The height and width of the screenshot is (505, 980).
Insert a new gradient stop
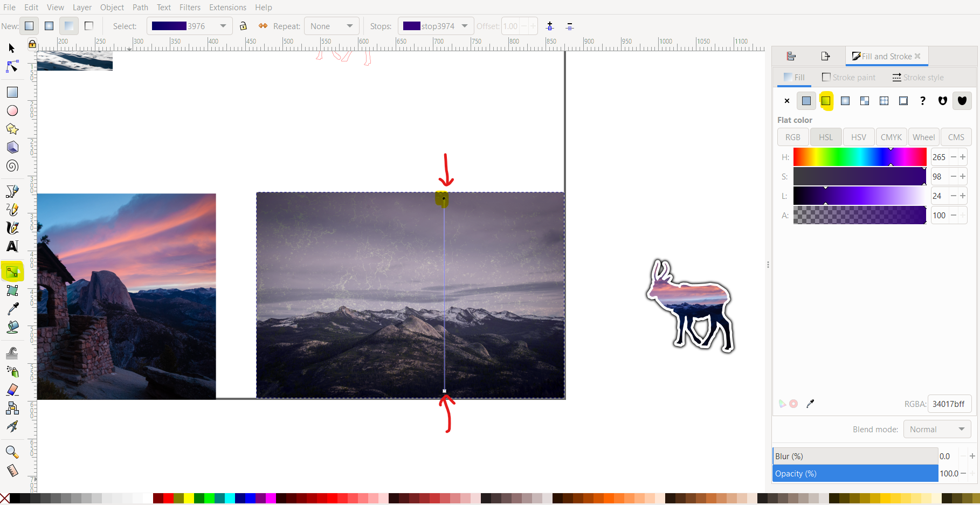(549, 26)
